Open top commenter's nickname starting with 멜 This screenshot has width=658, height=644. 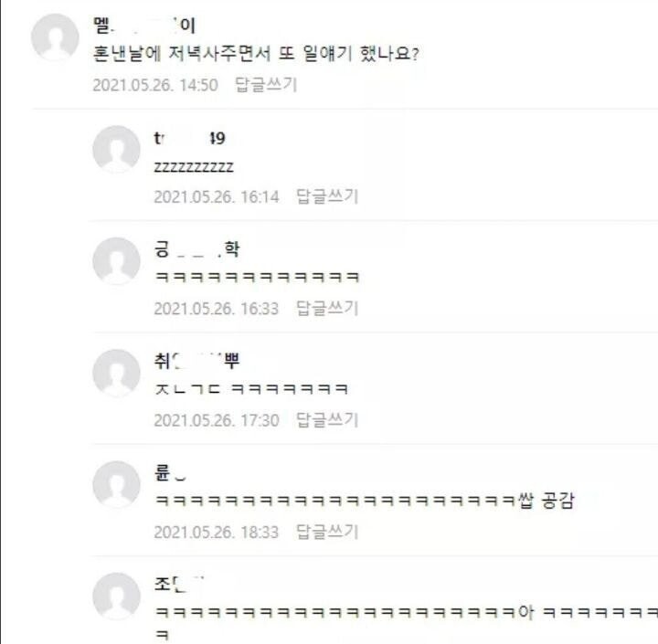(x=144, y=26)
